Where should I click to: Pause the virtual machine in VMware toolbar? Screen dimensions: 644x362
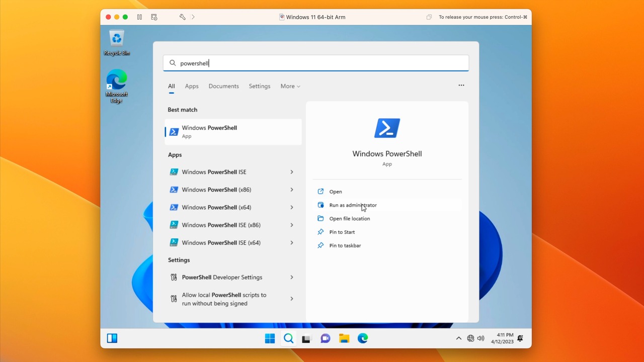coord(139,17)
